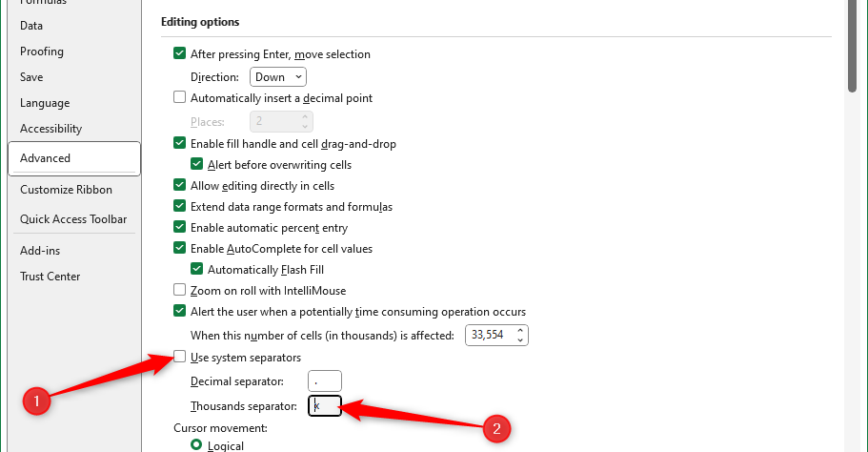Screen dimensions: 868x452
Task: Decrease the cells in thousands value
Action: click(520, 339)
